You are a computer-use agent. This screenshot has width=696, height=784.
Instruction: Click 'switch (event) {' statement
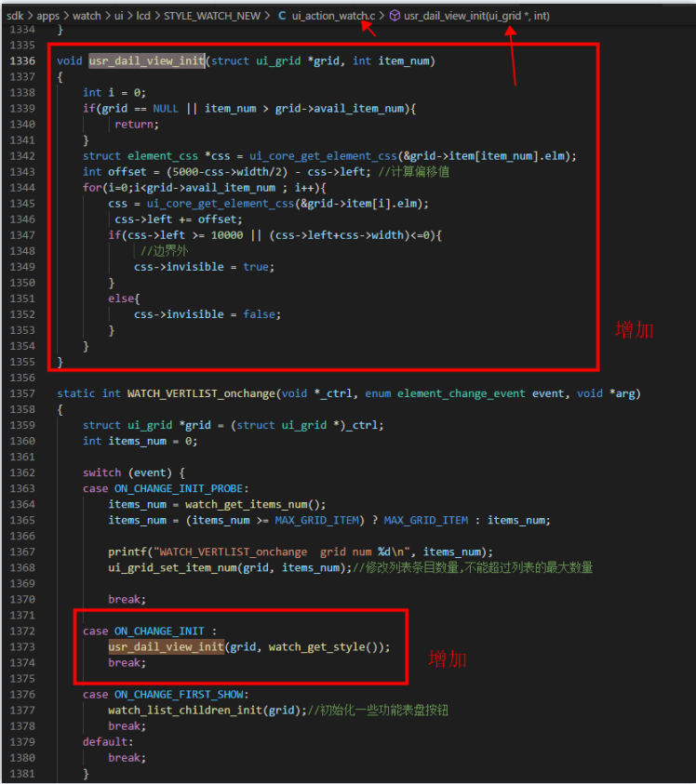point(134,473)
